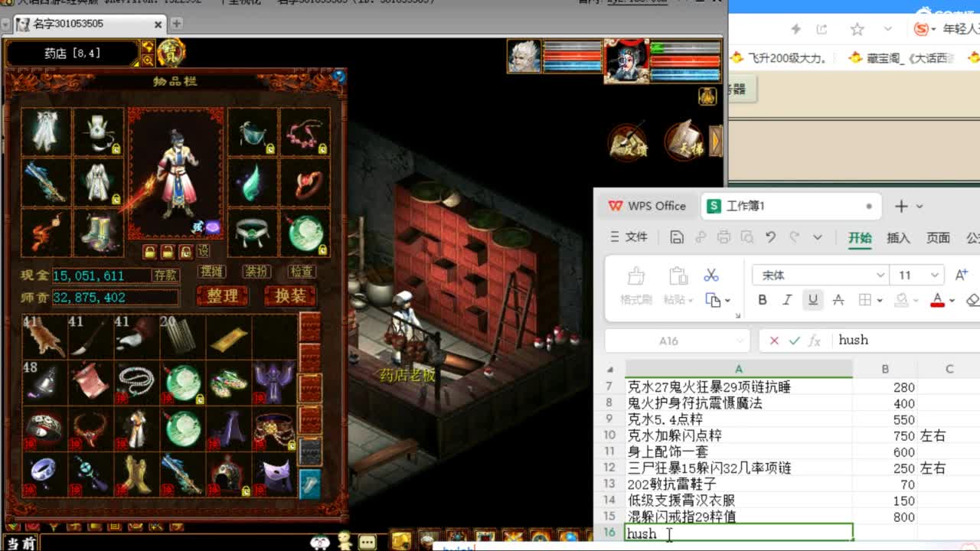This screenshot has width=980, height=551.
Task: Select the equipped boots slot
Action: [99, 232]
